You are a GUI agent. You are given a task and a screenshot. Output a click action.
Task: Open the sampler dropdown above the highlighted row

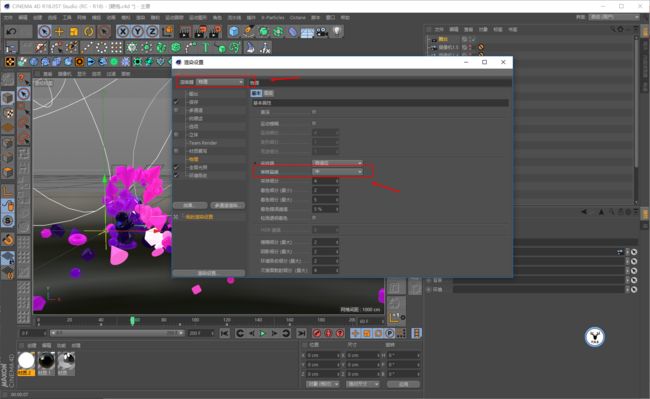pyautogui.click(x=337, y=163)
